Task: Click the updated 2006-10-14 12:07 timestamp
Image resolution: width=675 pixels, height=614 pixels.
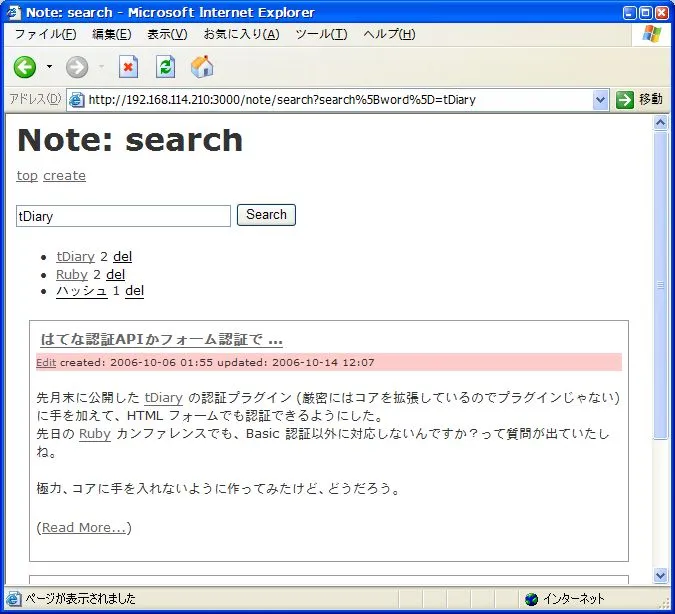Action: click(x=296, y=363)
